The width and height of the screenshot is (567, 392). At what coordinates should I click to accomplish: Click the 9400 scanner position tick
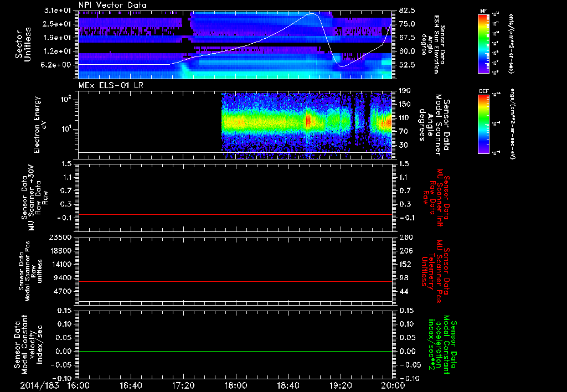tap(63, 278)
